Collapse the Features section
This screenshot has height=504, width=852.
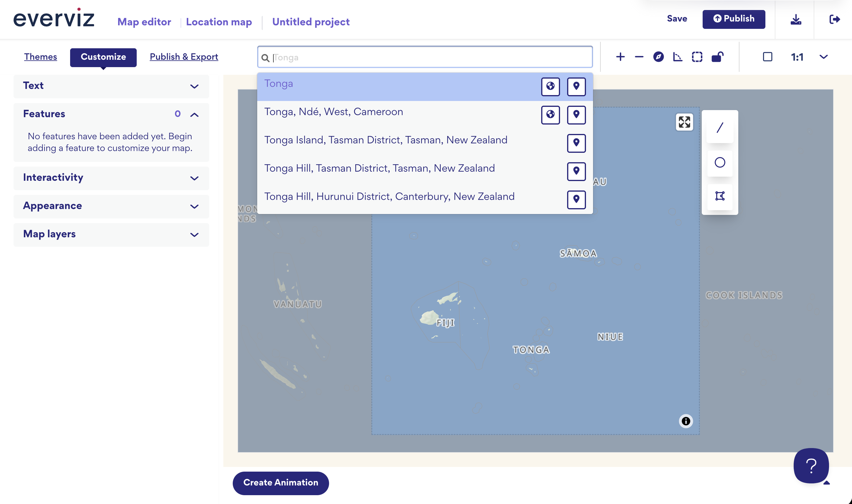coord(194,115)
